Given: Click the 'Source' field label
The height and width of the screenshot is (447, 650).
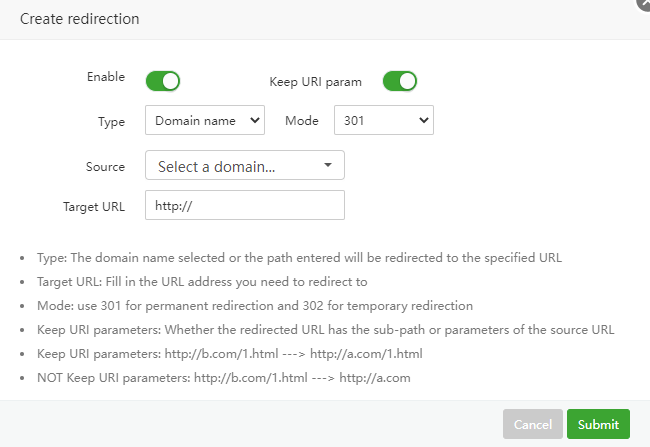Looking at the screenshot, I should coord(106,167).
